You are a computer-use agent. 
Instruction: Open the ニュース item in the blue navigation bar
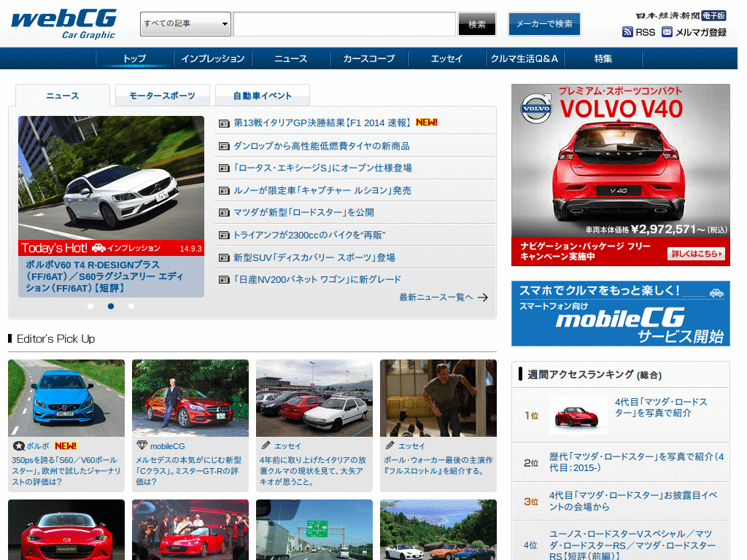pos(290,58)
